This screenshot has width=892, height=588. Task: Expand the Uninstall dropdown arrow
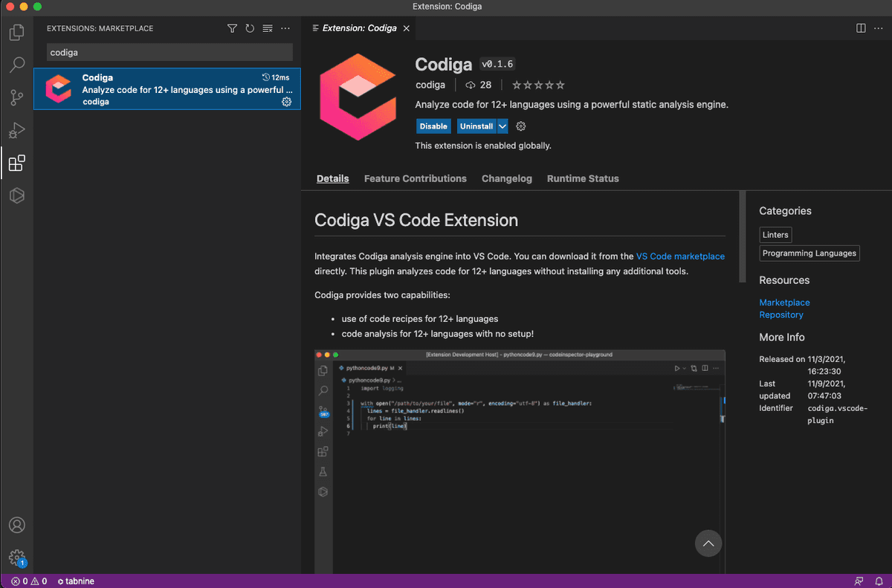coord(502,126)
